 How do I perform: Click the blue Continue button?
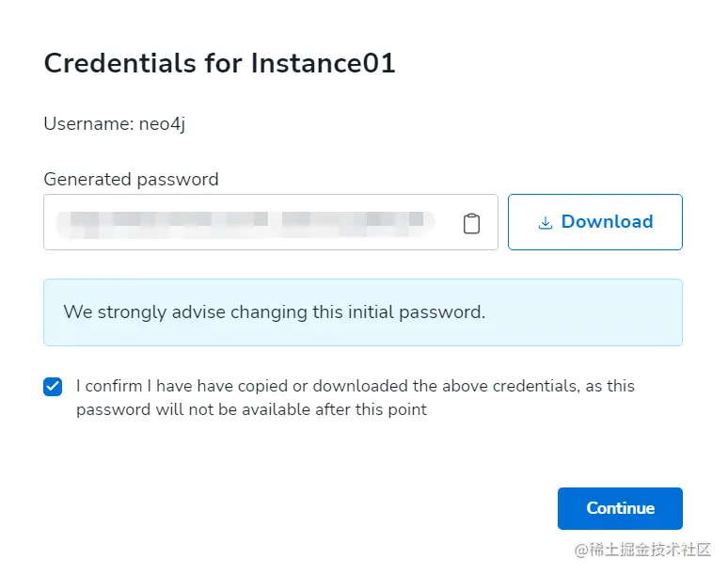pos(619,508)
